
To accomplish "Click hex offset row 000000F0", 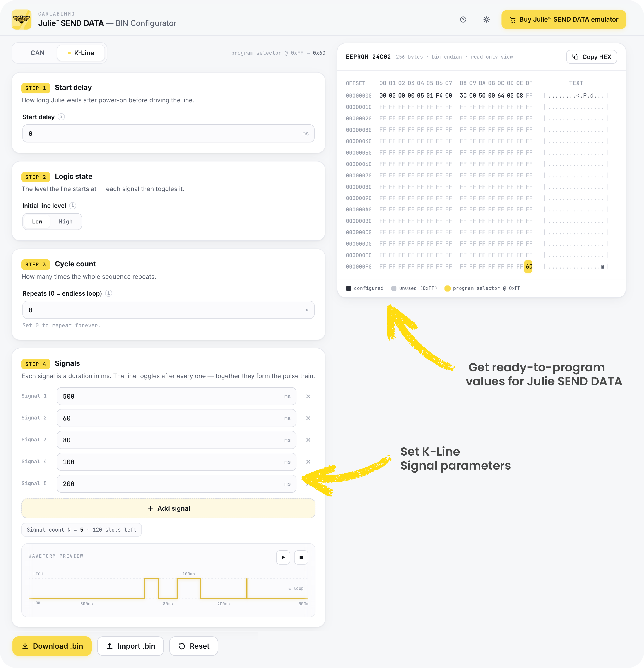I will coord(359,267).
